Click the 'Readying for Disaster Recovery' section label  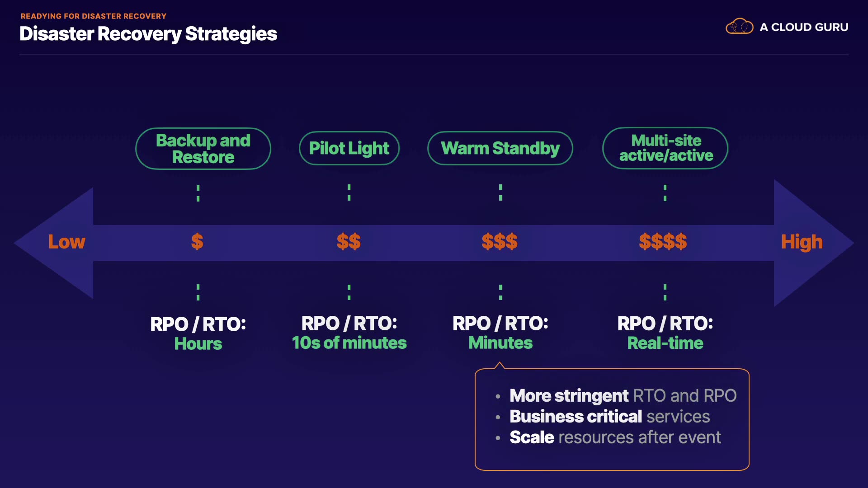click(94, 16)
